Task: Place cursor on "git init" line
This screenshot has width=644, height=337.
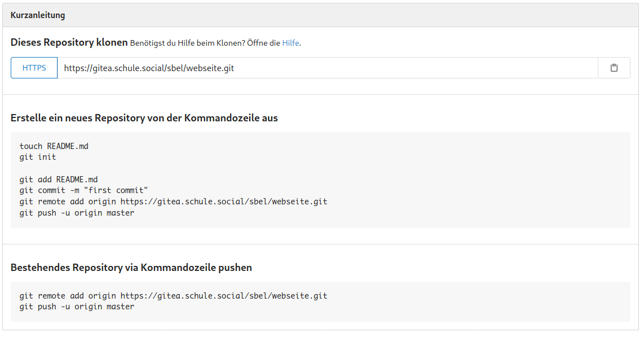Action: click(x=38, y=157)
